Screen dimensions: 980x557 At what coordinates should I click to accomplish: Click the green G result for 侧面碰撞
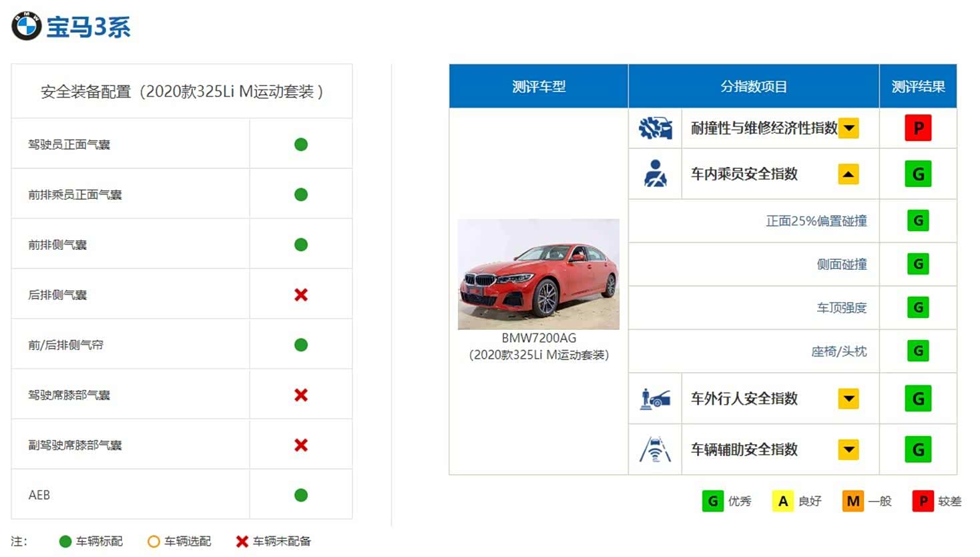pyautogui.click(x=918, y=264)
